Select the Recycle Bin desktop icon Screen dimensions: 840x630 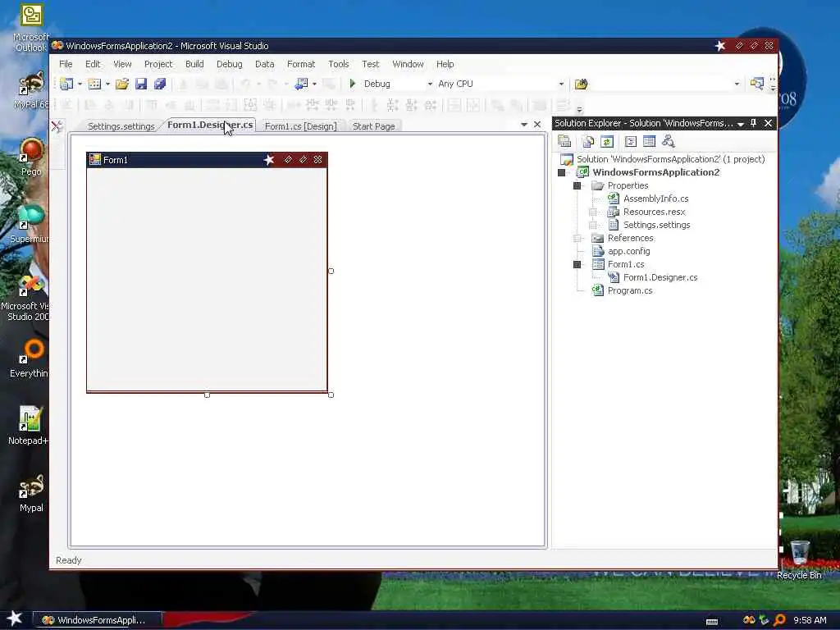tap(799, 559)
